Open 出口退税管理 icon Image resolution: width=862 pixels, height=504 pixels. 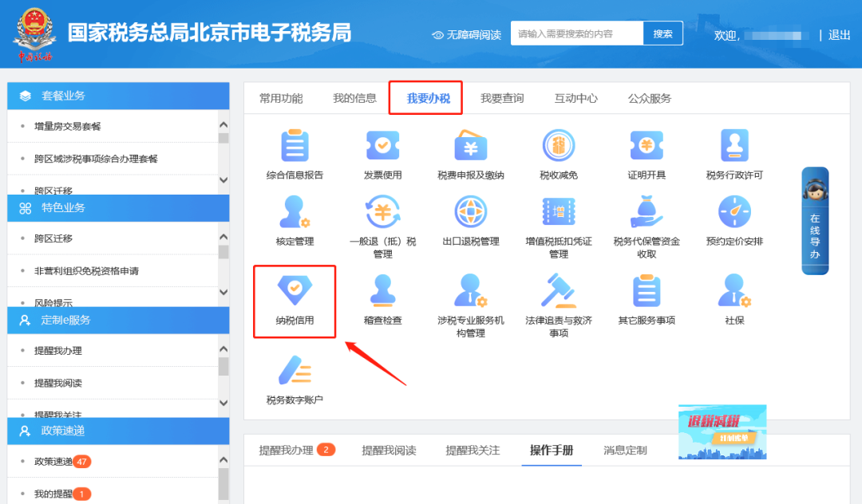471,212
